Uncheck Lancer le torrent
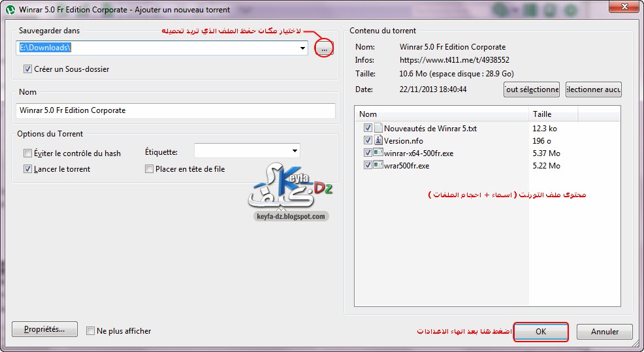Image resolution: width=644 pixels, height=352 pixels. click(x=27, y=168)
